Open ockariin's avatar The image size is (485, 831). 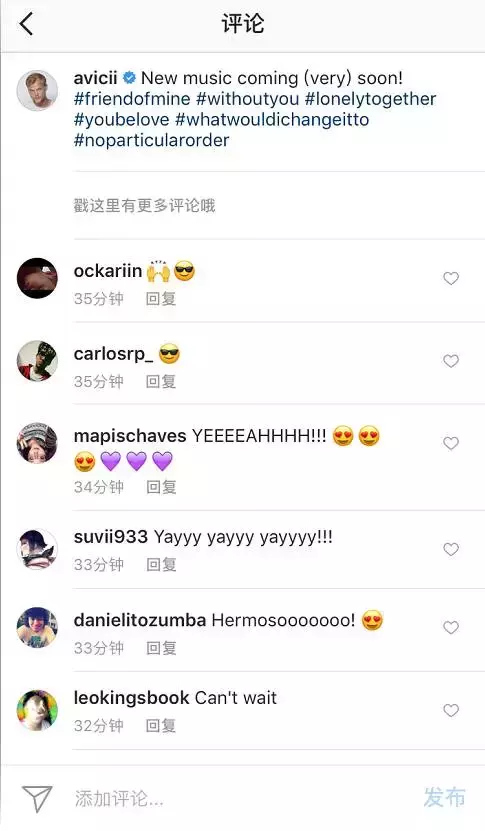click(37, 278)
